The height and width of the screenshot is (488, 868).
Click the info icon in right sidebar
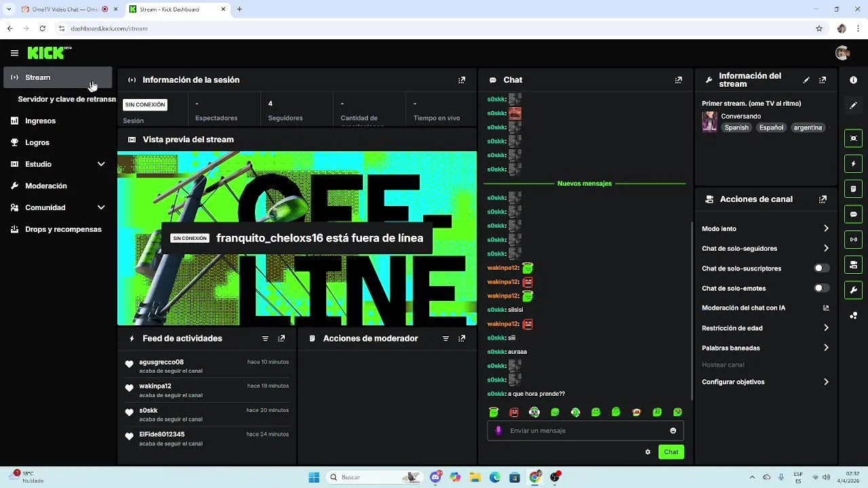tap(853, 80)
